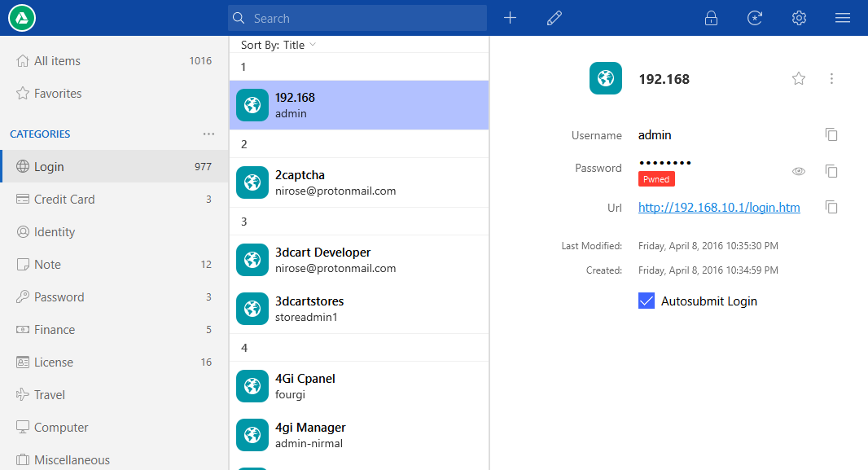The width and height of the screenshot is (868, 470).
Task: Open the 4gi Manager entry
Action: pos(359,435)
